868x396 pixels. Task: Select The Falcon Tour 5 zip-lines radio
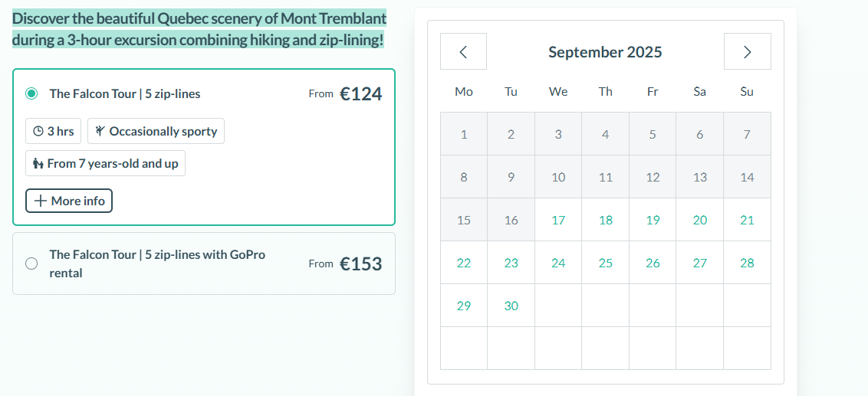(x=31, y=93)
